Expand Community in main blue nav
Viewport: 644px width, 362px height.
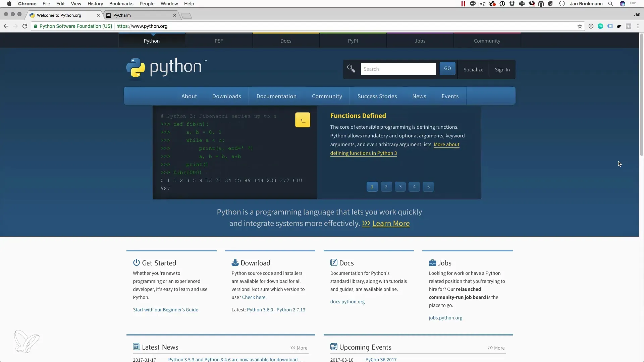point(327,96)
